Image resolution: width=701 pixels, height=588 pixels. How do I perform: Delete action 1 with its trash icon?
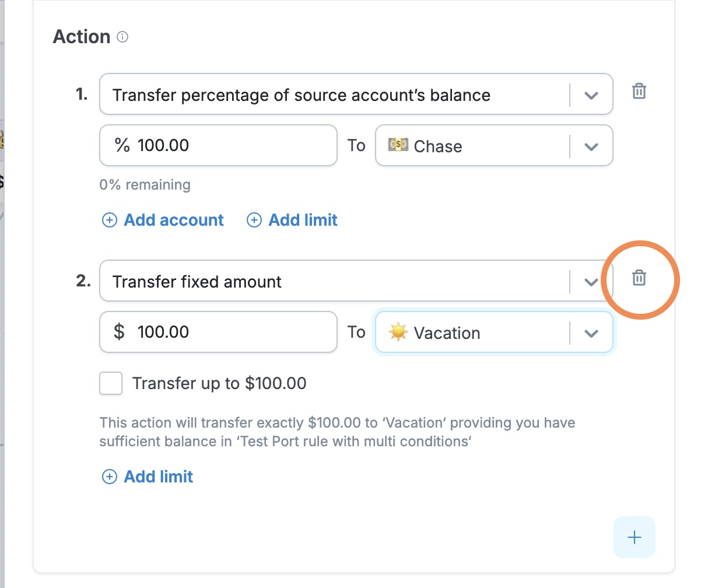[639, 92]
